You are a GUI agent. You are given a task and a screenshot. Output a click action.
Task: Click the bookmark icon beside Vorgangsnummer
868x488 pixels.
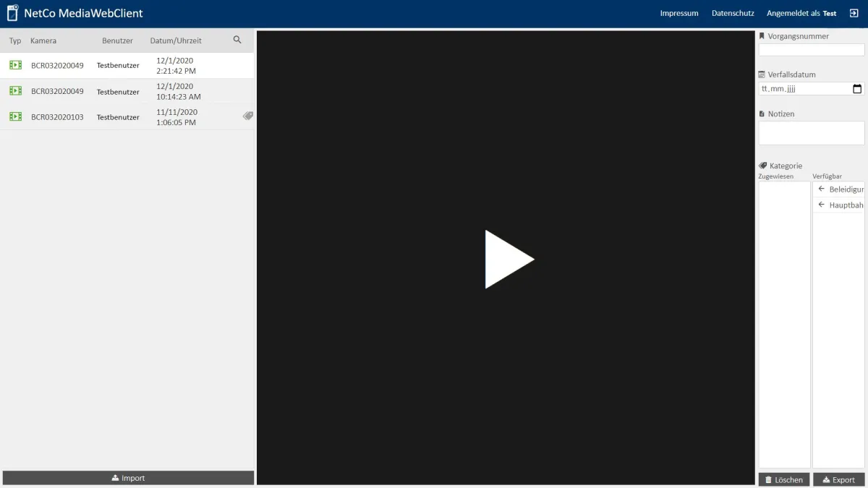tap(761, 35)
